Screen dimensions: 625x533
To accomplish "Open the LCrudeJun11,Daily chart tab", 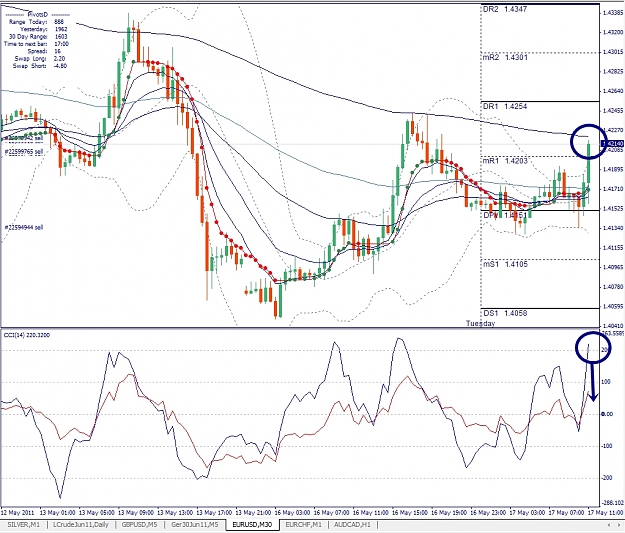I will (81, 525).
